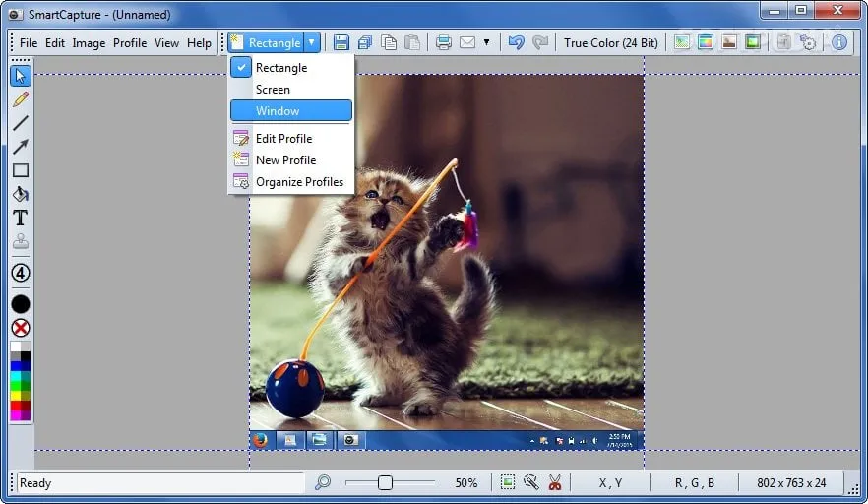Click the 50% zoom value
The height and width of the screenshot is (504, 868).
pyautogui.click(x=466, y=483)
